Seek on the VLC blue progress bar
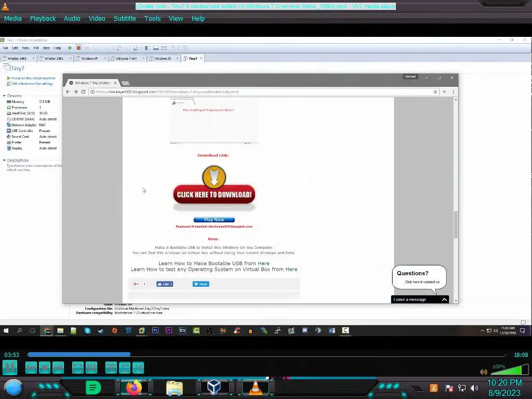Screen dimensions: 532x399 [267, 354]
